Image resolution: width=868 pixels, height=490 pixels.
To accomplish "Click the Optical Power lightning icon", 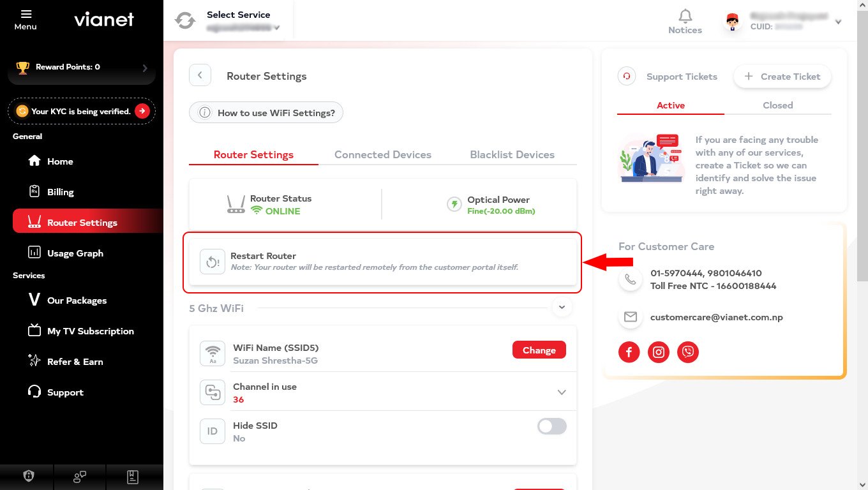I will click(454, 204).
